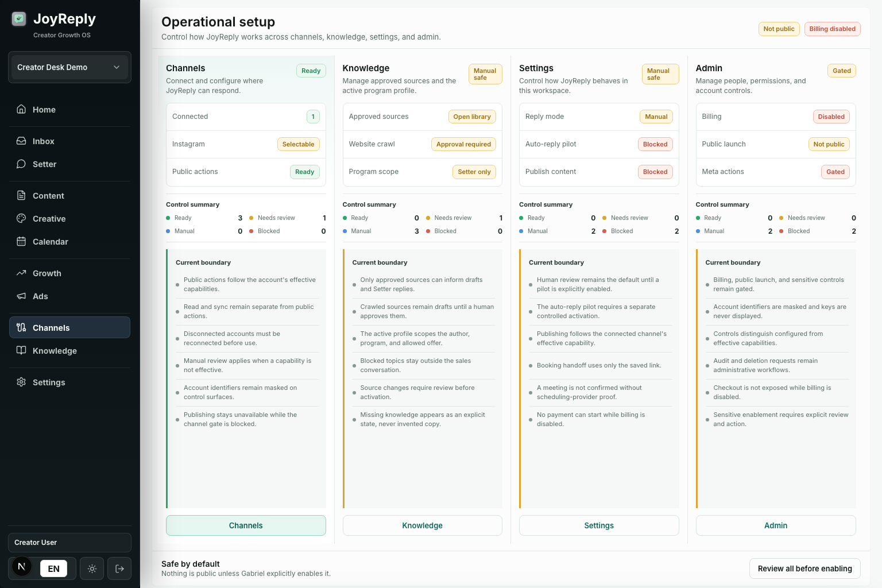Open Calendar via its calendar icon
Screen dimensions: 882x588
point(21,241)
